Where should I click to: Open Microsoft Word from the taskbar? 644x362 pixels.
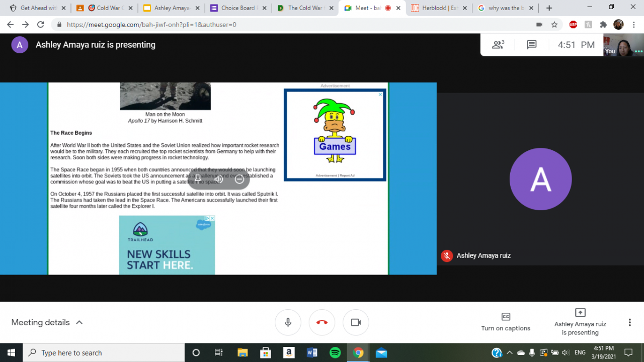(x=312, y=352)
